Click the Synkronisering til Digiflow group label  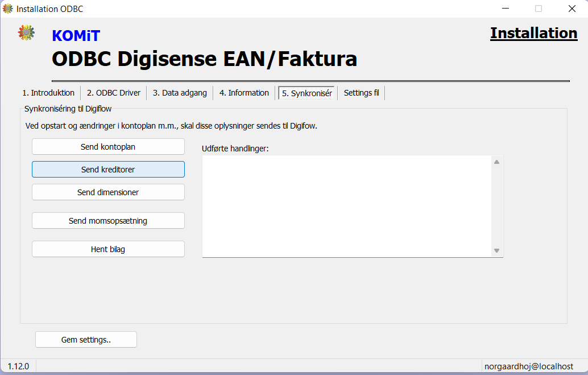[68, 109]
